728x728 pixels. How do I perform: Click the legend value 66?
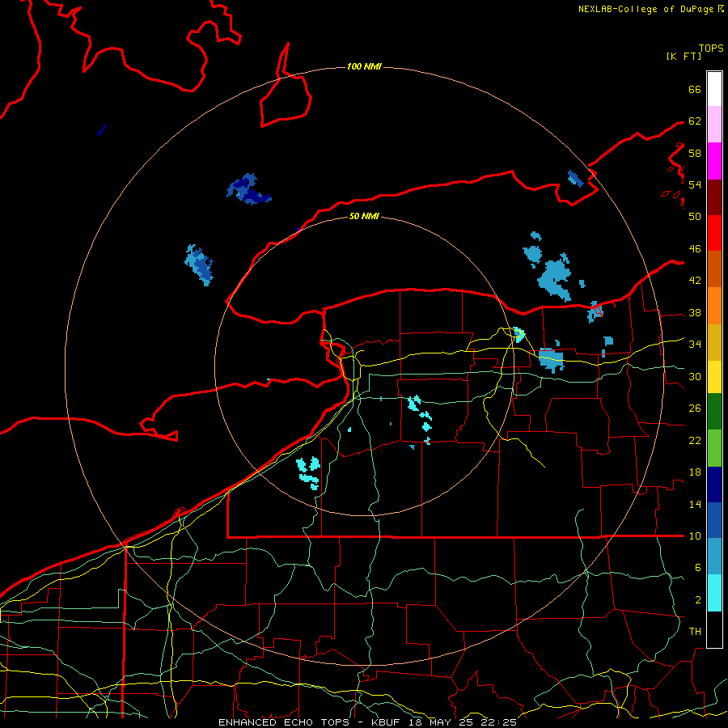[695, 89]
